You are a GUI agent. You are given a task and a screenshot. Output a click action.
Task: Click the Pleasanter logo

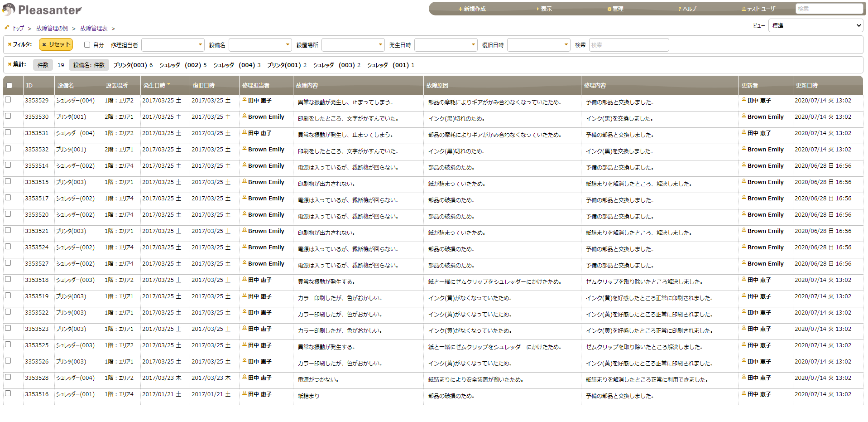(42, 10)
